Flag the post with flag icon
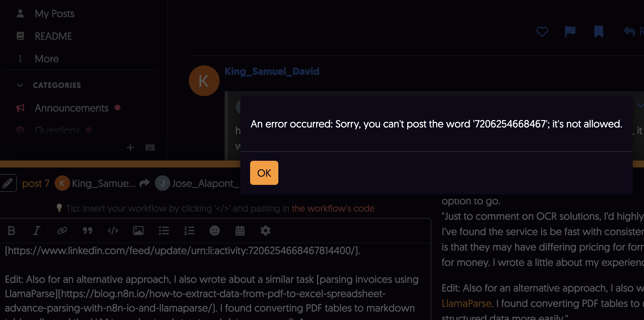The width and height of the screenshot is (644, 320). [570, 32]
